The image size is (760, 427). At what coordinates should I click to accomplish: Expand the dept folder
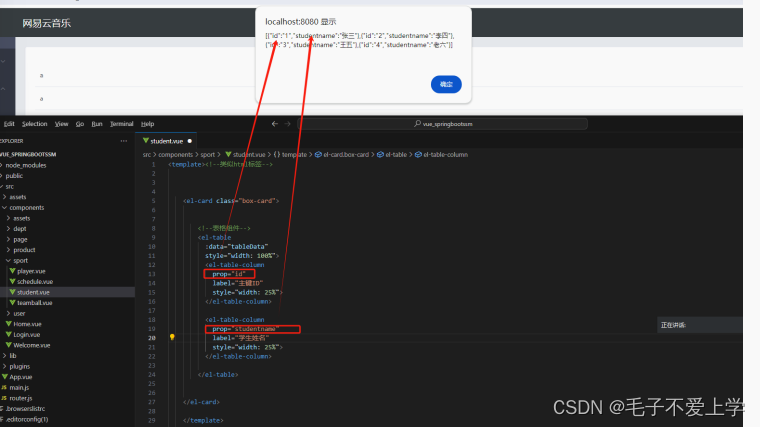[20, 229]
